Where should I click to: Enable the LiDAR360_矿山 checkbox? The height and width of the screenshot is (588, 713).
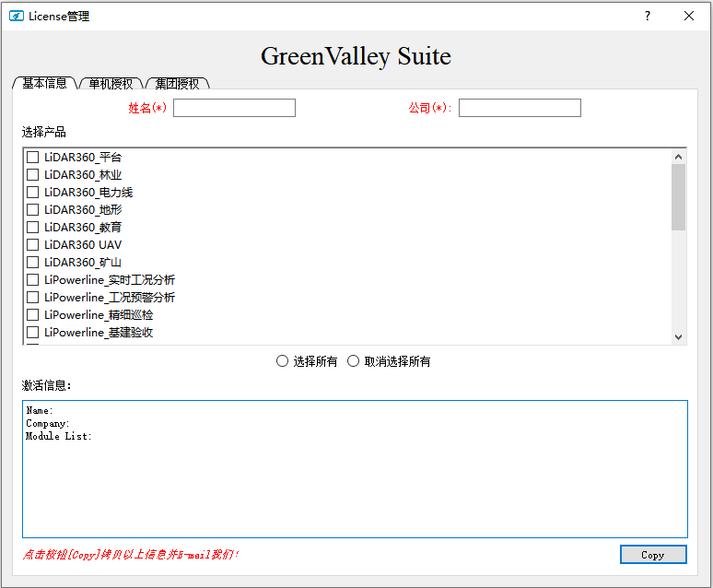point(33,262)
